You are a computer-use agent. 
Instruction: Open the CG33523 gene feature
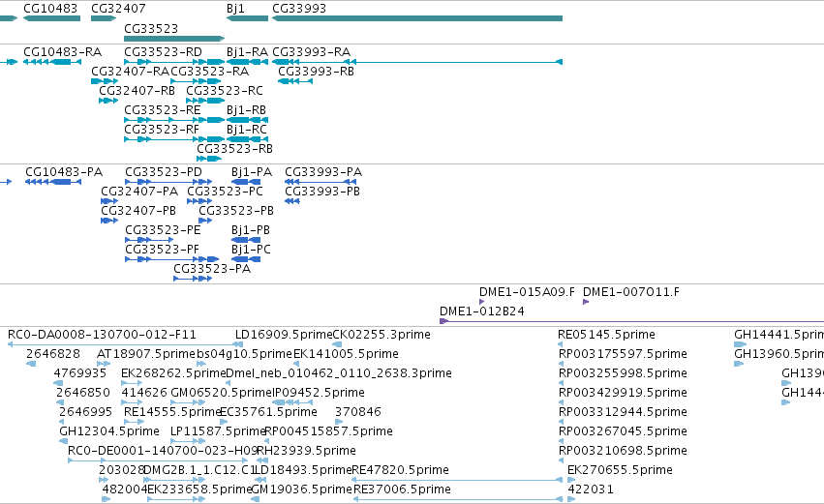pyautogui.click(x=174, y=39)
